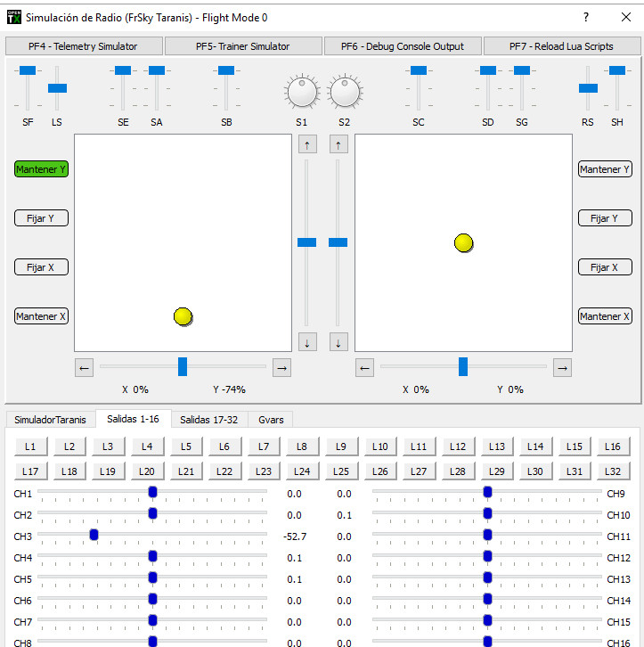
Task: Click the yellow right stick ball
Action: pyautogui.click(x=463, y=242)
